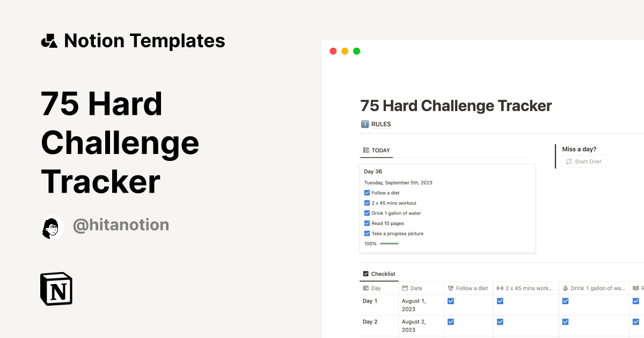Open the Day 2 row entry
The width and height of the screenshot is (644, 338).
coord(370,322)
